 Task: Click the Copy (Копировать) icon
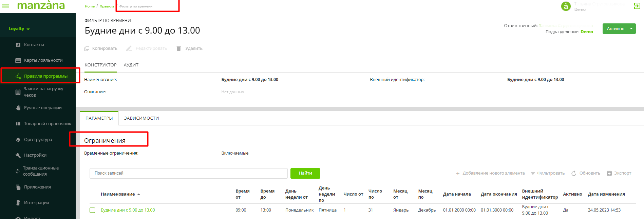click(87, 48)
